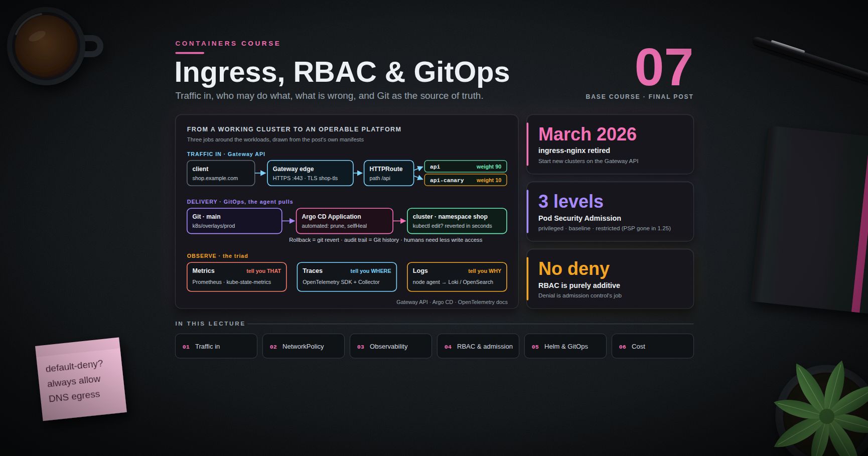Click the BASE COURSE · FINAL POST text

639,97
